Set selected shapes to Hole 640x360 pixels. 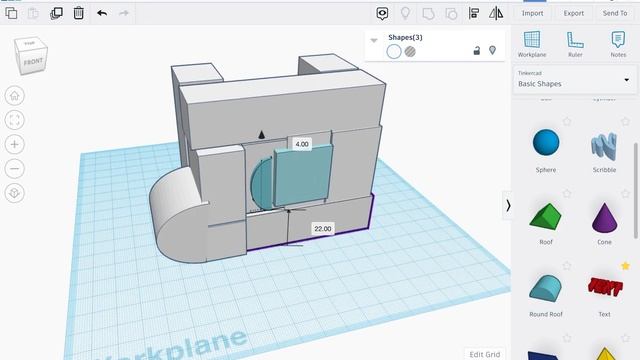coord(410,51)
